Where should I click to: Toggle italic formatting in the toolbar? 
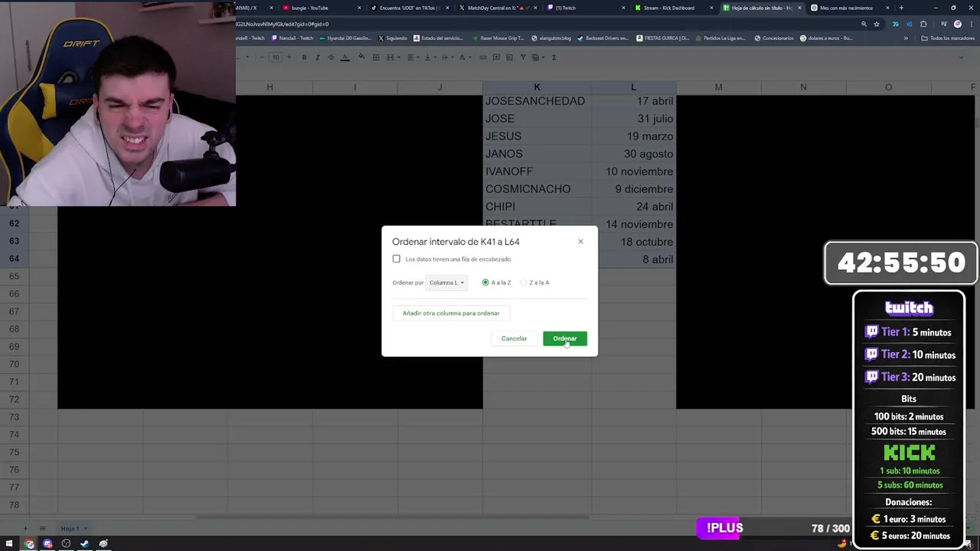point(318,57)
